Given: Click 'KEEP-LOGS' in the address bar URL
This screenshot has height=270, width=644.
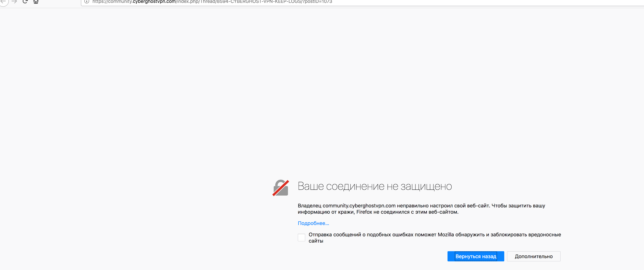Looking at the screenshot, I should (x=288, y=2).
